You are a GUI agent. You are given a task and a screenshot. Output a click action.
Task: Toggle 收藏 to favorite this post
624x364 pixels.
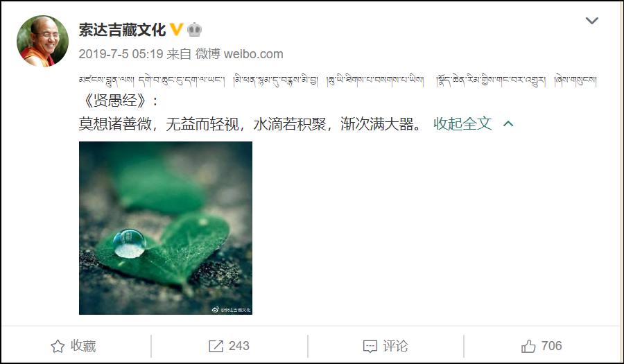coord(73,346)
